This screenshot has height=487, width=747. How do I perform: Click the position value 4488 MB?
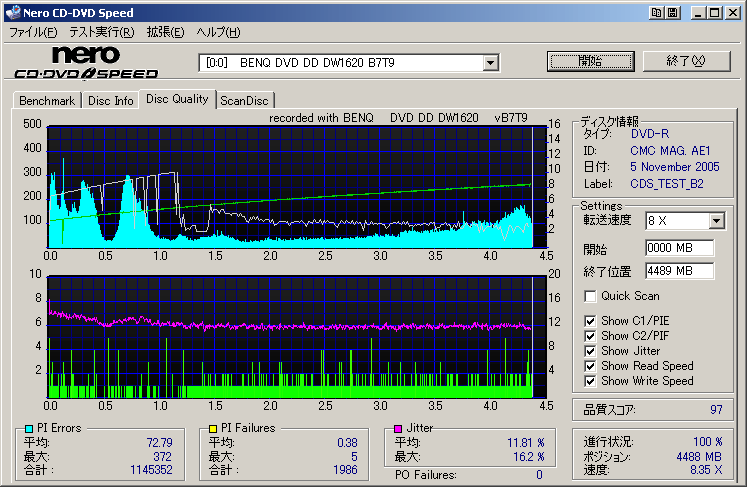pos(699,457)
